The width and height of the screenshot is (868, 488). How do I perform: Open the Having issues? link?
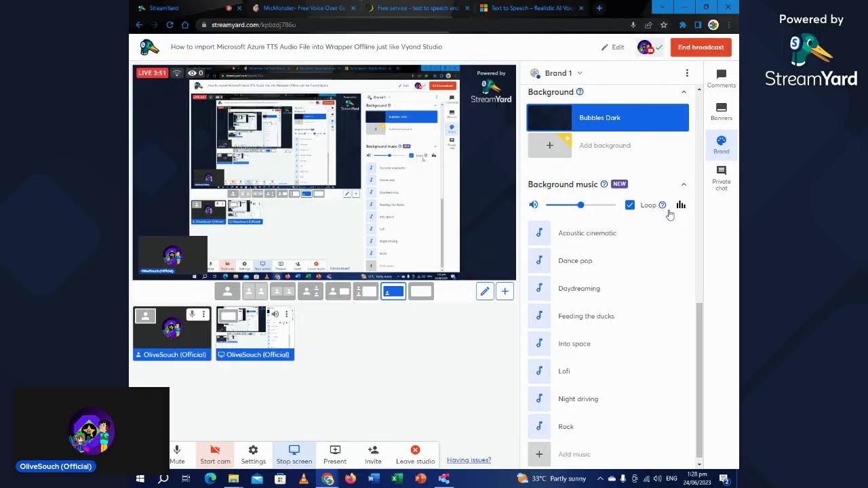469,460
